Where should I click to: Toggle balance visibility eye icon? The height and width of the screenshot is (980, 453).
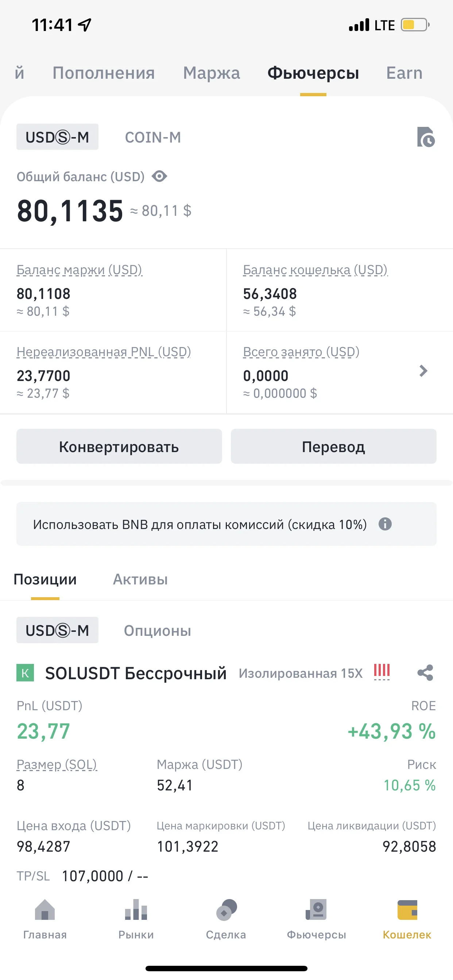(159, 176)
